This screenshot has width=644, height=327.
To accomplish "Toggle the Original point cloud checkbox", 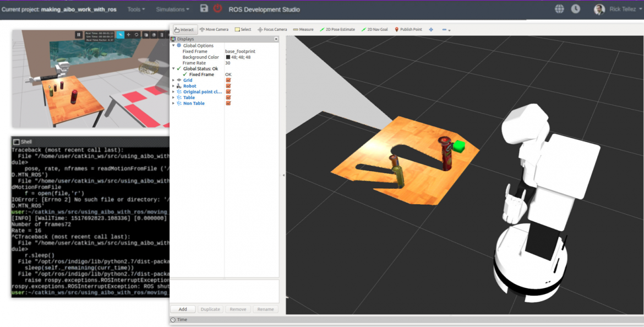I will pyautogui.click(x=228, y=91).
